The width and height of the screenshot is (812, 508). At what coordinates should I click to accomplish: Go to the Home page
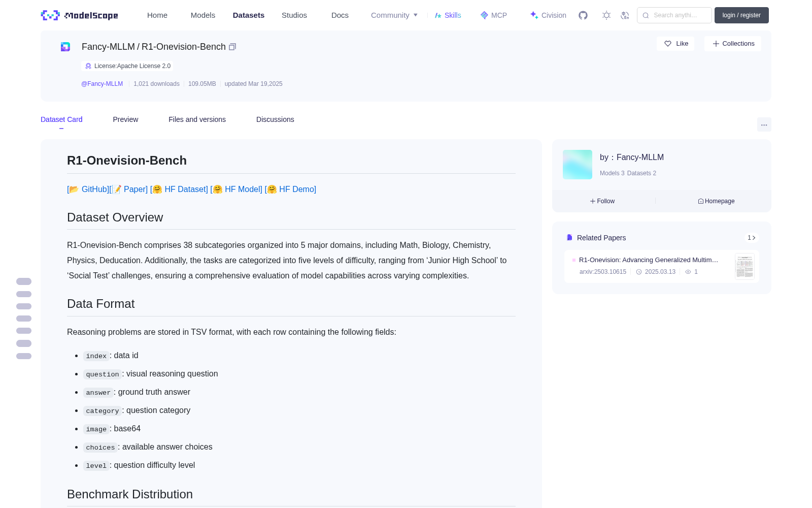(x=157, y=15)
